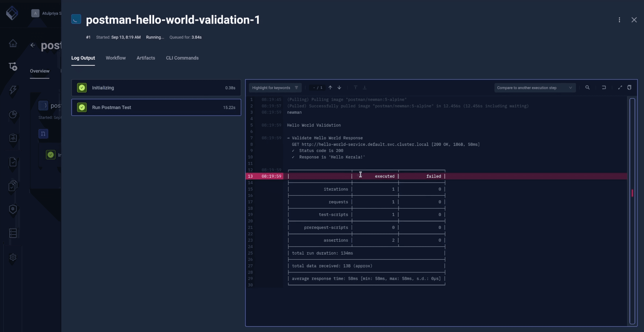This screenshot has height=332, width=644.
Task: Open the shield security sidebar icon
Action: coord(13,209)
